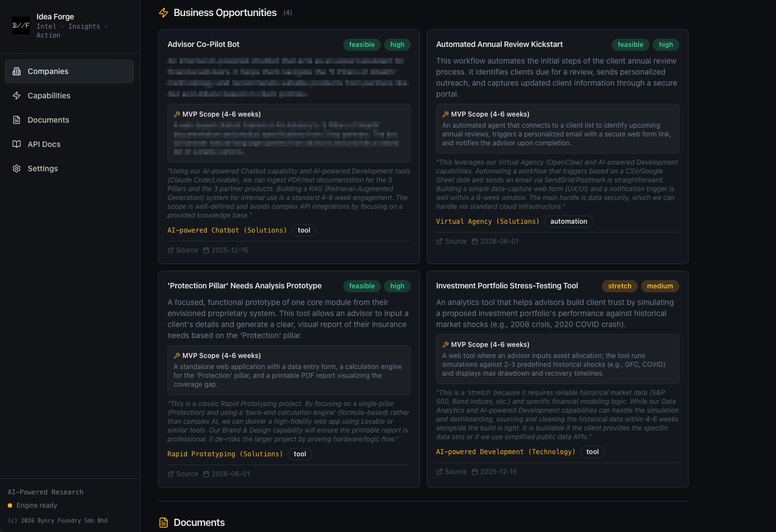Open API Docs from the sidebar

pyautogui.click(x=69, y=144)
